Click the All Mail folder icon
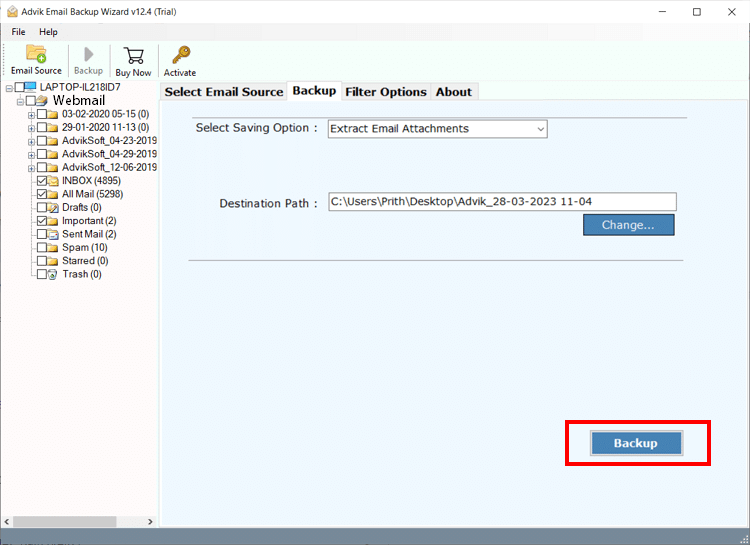The image size is (750, 545). point(53,194)
